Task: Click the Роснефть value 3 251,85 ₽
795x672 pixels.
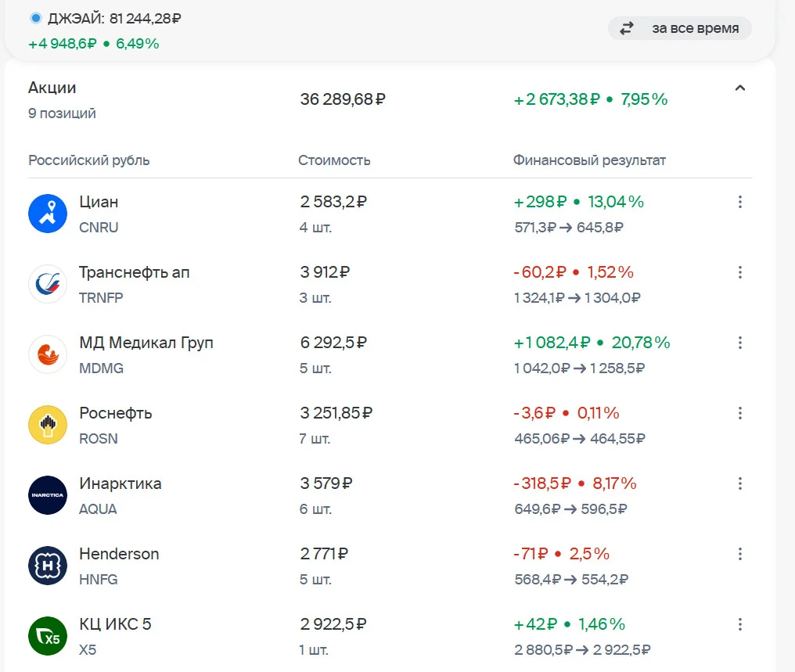Action: point(336,413)
